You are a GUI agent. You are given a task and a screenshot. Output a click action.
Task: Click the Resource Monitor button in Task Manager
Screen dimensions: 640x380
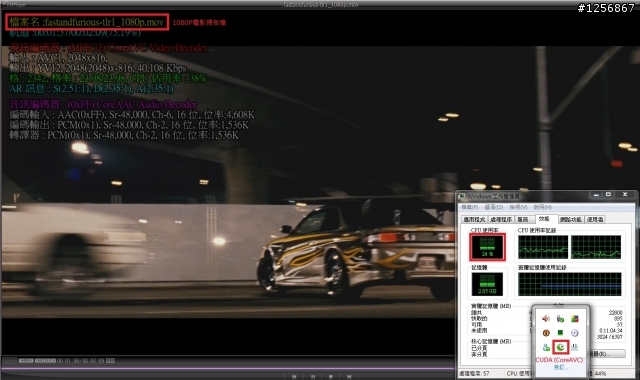[607, 353]
